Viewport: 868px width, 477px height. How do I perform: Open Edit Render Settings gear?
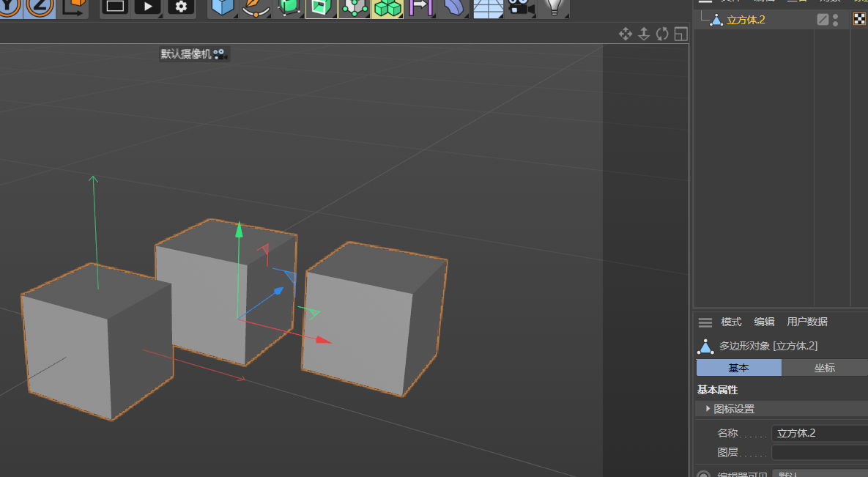(x=181, y=7)
